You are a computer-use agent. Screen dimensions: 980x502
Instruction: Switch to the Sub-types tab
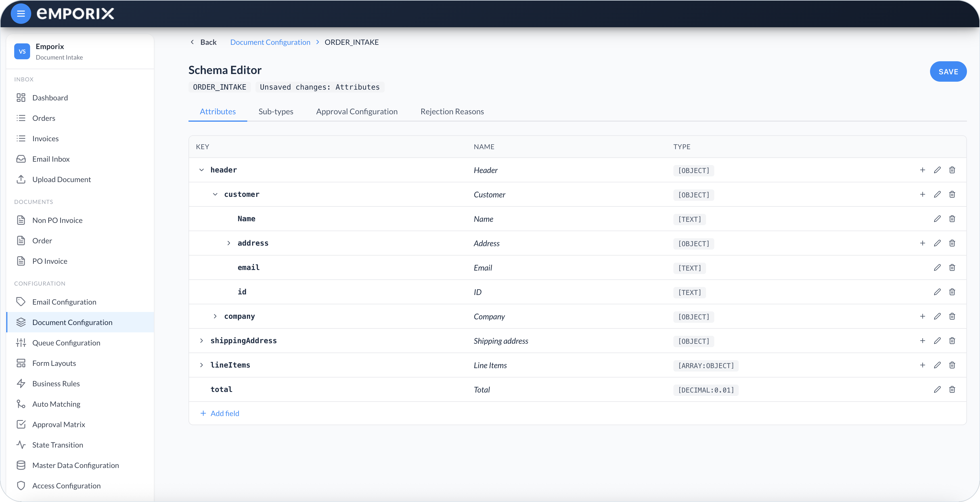(276, 111)
